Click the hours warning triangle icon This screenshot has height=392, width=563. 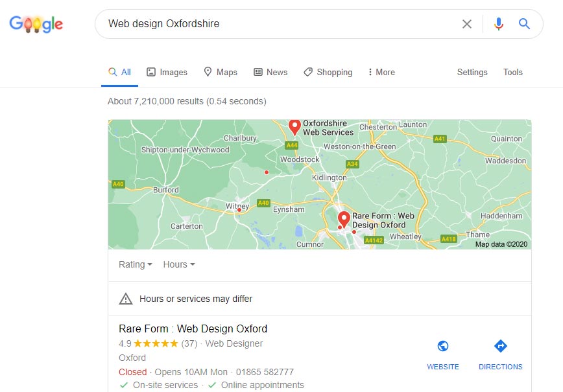pos(125,299)
